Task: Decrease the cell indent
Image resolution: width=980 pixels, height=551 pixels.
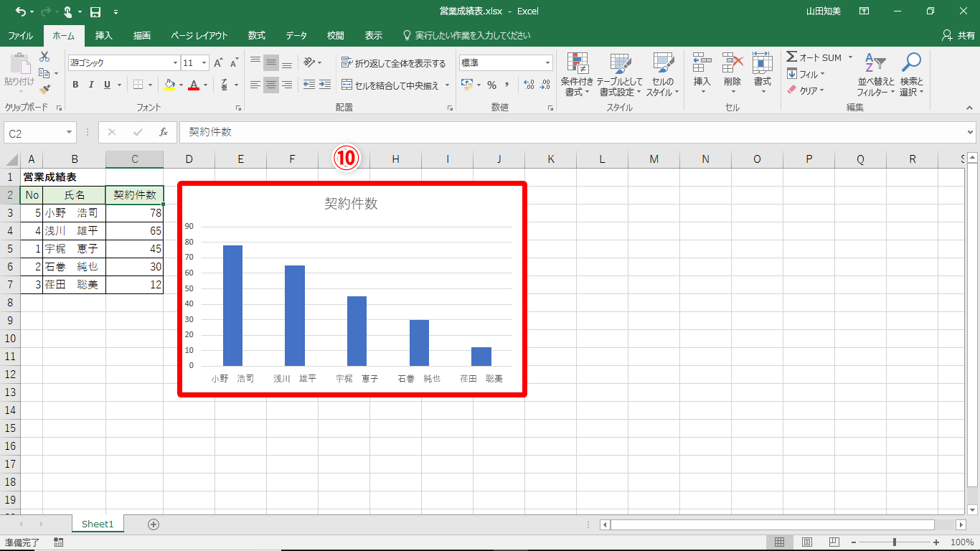Action: [309, 85]
